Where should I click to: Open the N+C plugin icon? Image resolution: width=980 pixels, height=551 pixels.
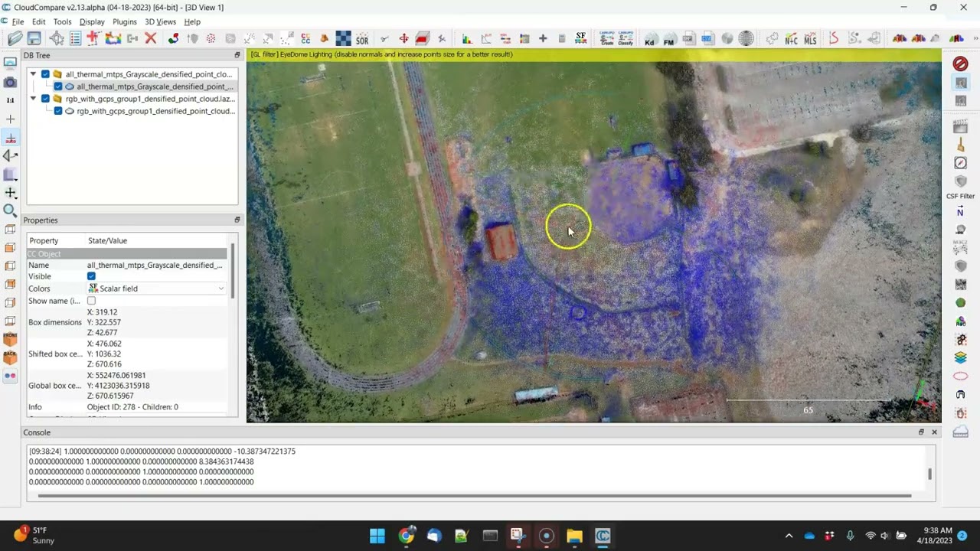click(791, 38)
